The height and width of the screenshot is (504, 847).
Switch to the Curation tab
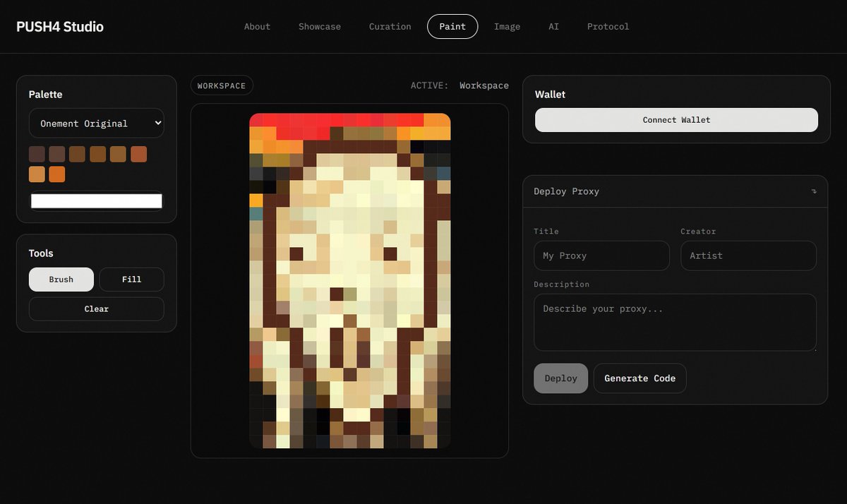390,26
